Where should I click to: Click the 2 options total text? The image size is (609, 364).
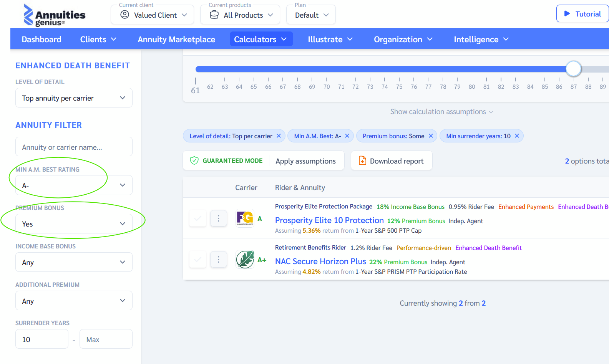[x=587, y=161]
